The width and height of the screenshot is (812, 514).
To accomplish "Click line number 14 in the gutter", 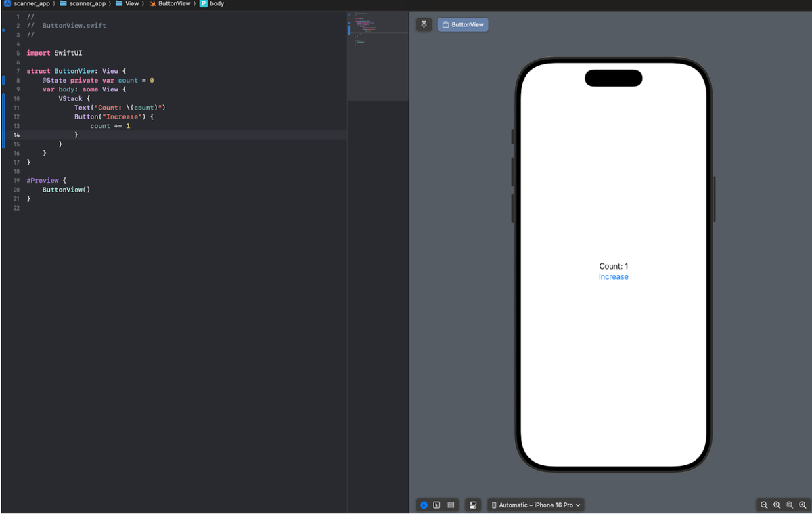I will pyautogui.click(x=16, y=135).
